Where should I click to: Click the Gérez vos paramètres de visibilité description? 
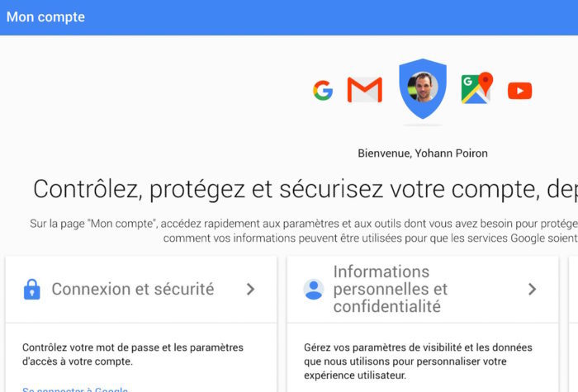[418, 361]
